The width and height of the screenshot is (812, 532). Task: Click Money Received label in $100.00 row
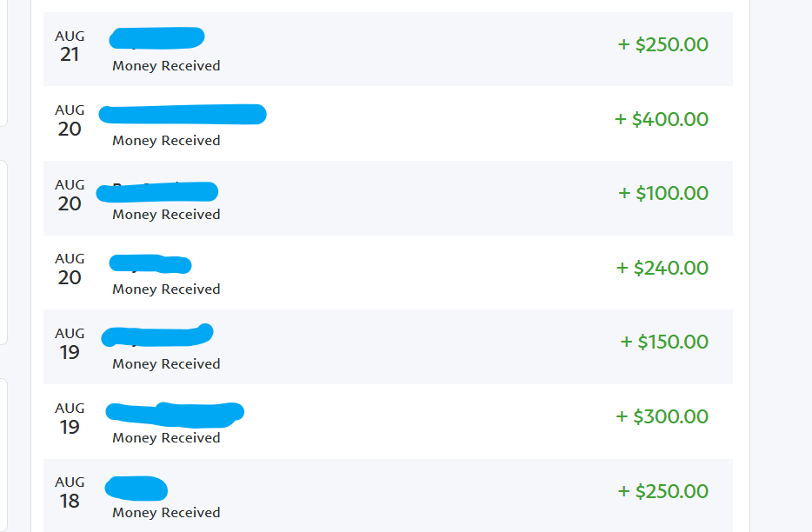click(x=166, y=215)
